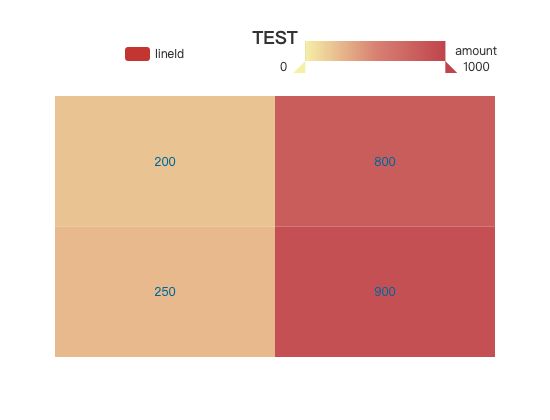This screenshot has height=420, width=550.
Task: Click the 1000 maximum value label
Action: tap(476, 67)
